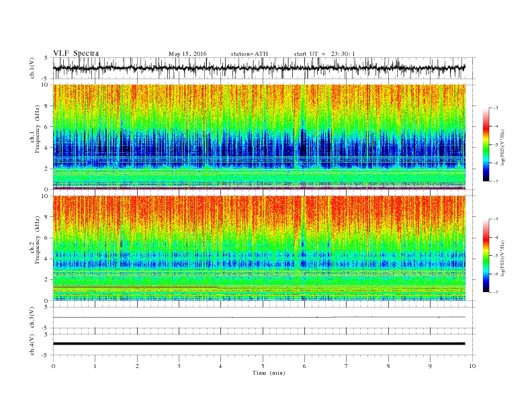Click the time axis tick label '2'
Screen dimensions: 532x411
[137, 366]
